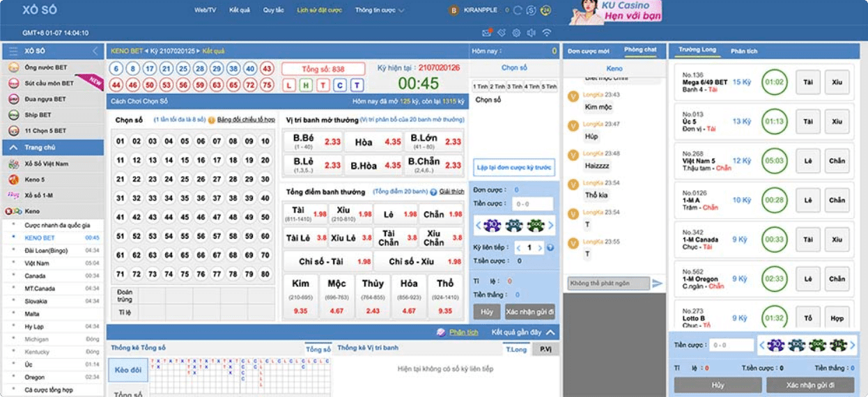Pick the Kim 9.35 element bet
868x397 pixels.
coord(301,296)
